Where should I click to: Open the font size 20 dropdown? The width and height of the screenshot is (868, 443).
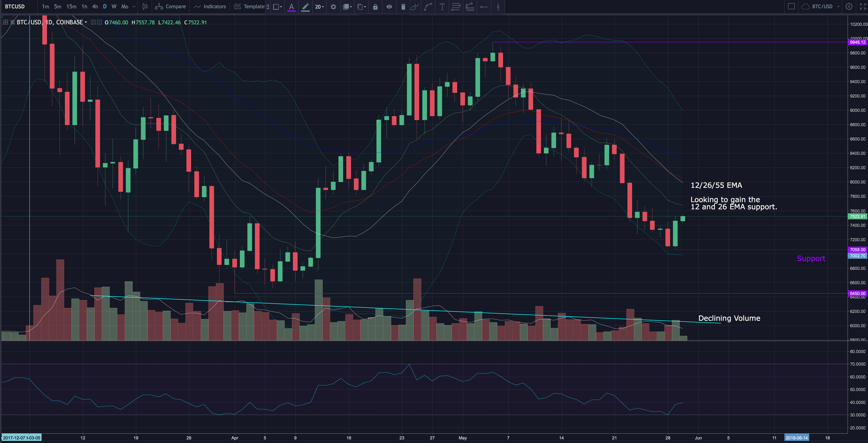click(319, 6)
